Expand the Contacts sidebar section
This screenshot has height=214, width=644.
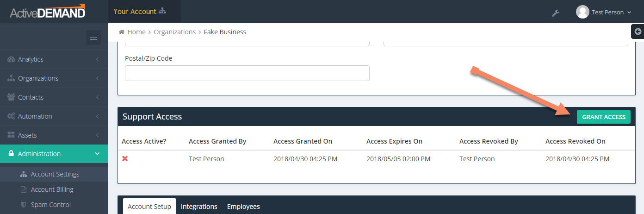tap(54, 97)
